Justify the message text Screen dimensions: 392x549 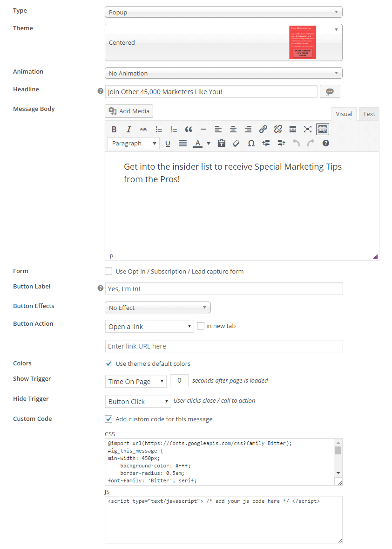(x=183, y=143)
